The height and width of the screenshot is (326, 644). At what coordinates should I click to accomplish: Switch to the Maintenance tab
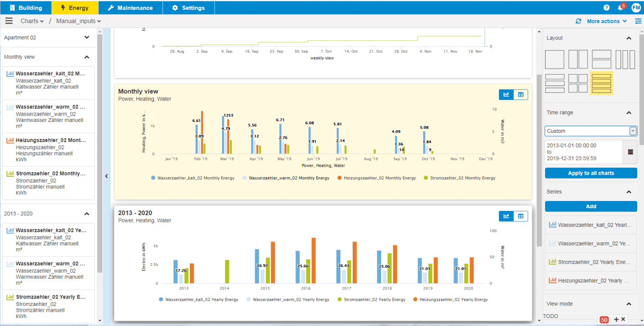pyautogui.click(x=130, y=7)
